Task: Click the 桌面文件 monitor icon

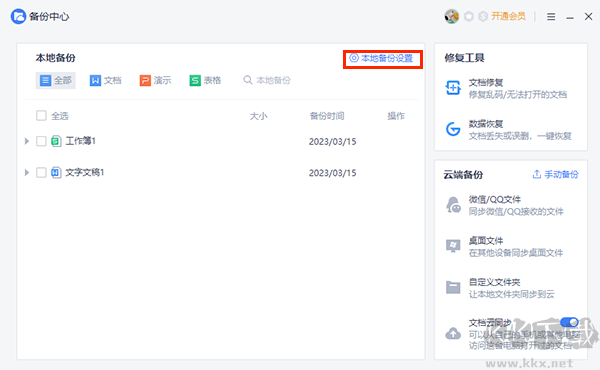Action: [x=453, y=246]
